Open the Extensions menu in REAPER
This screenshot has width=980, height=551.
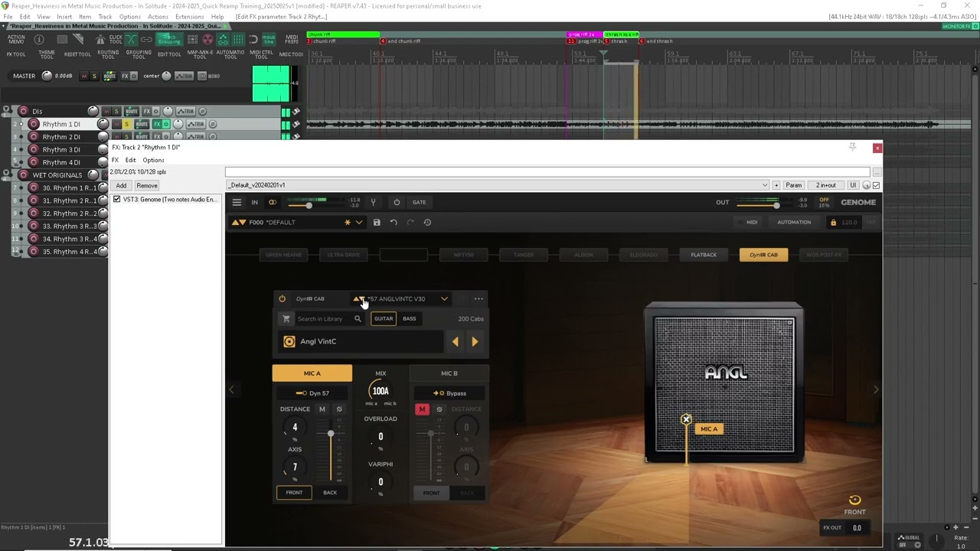click(x=189, y=16)
